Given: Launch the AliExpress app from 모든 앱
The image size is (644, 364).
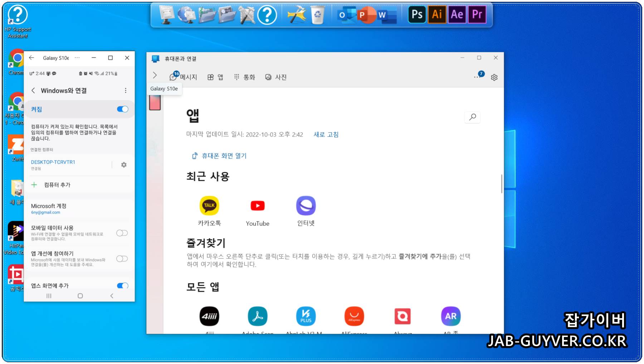Looking at the screenshot, I should click(354, 316).
